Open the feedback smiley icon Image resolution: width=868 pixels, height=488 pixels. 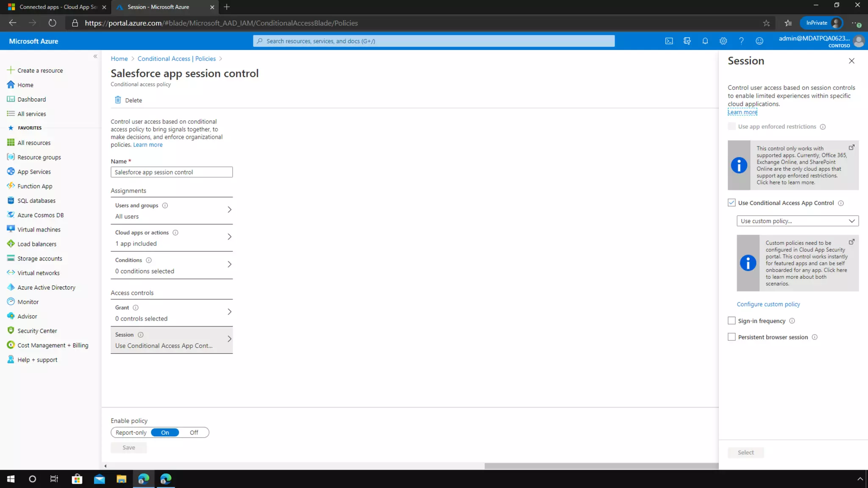coord(759,41)
